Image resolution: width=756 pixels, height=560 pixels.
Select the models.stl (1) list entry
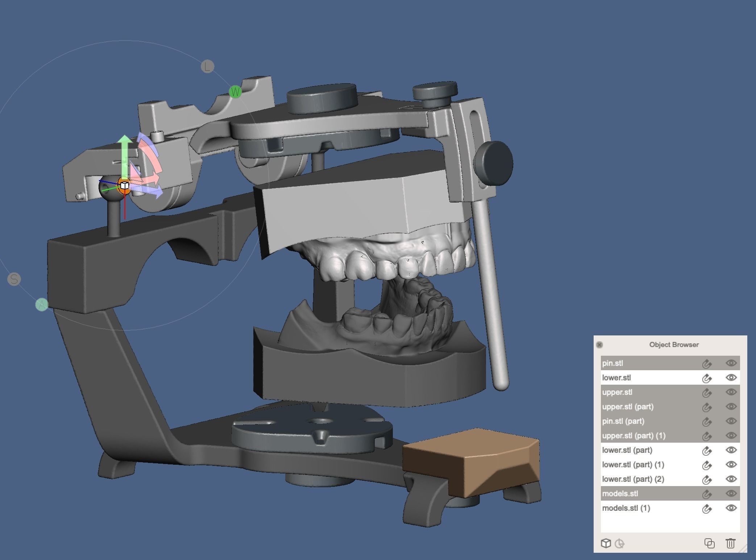(626, 508)
